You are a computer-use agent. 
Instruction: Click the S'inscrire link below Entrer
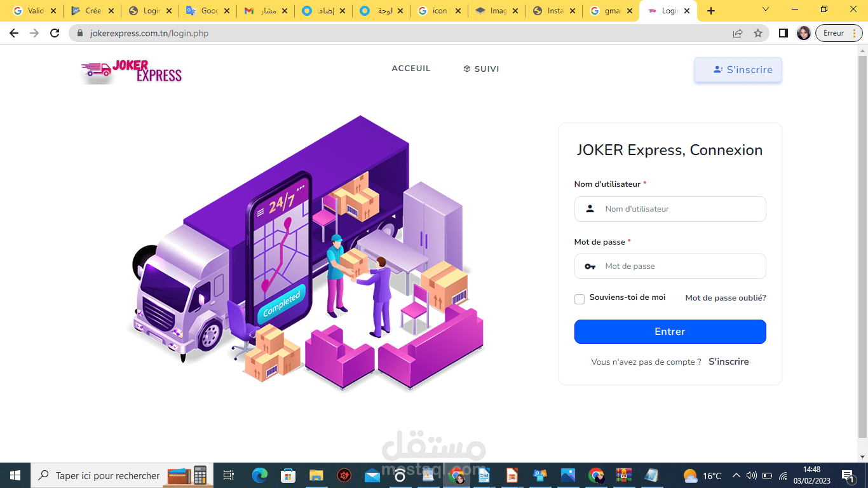(729, 362)
